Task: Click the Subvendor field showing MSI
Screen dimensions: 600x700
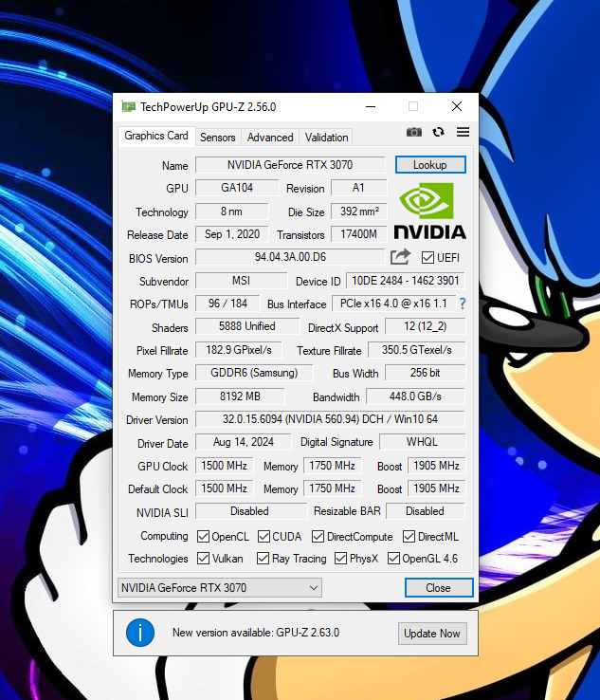Action: click(242, 281)
